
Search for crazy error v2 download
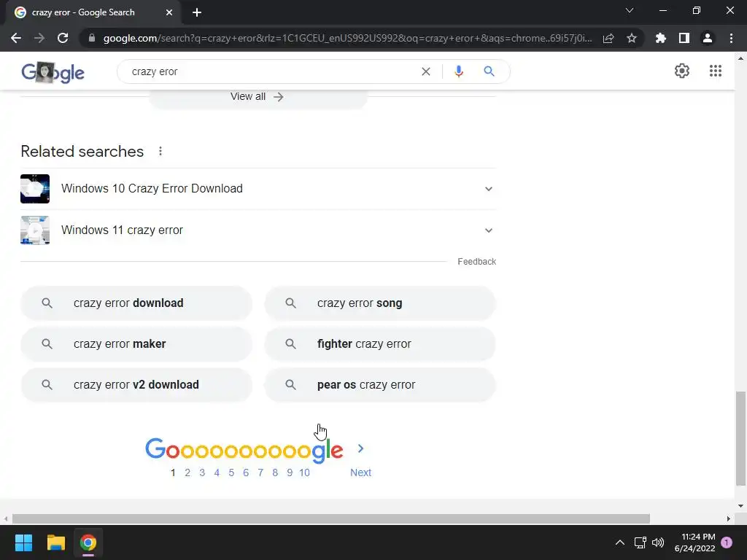[136, 385]
